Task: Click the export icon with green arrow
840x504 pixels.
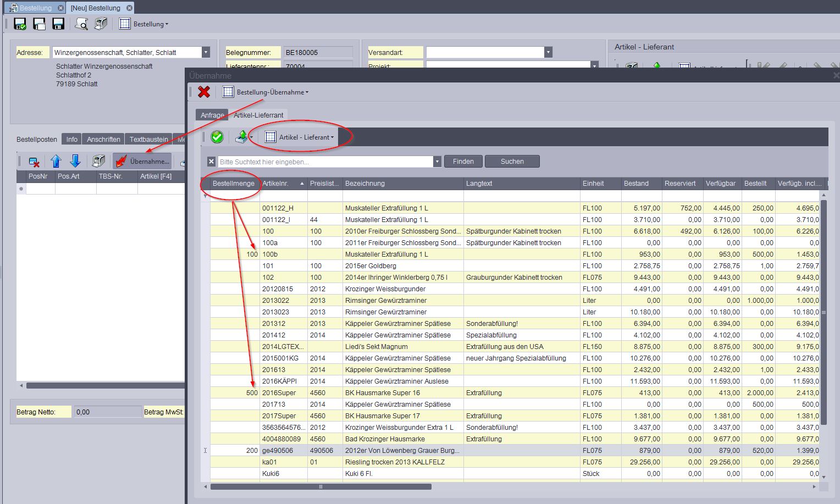Action: click(241, 137)
